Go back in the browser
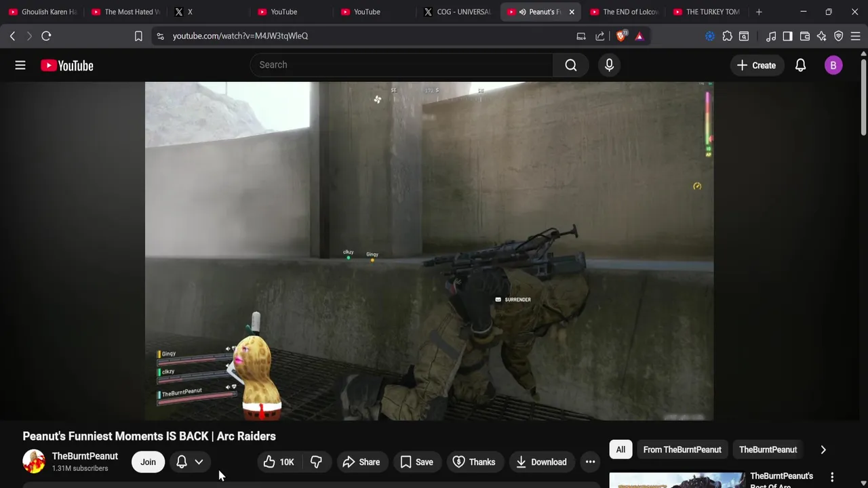 click(x=12, y=36)
